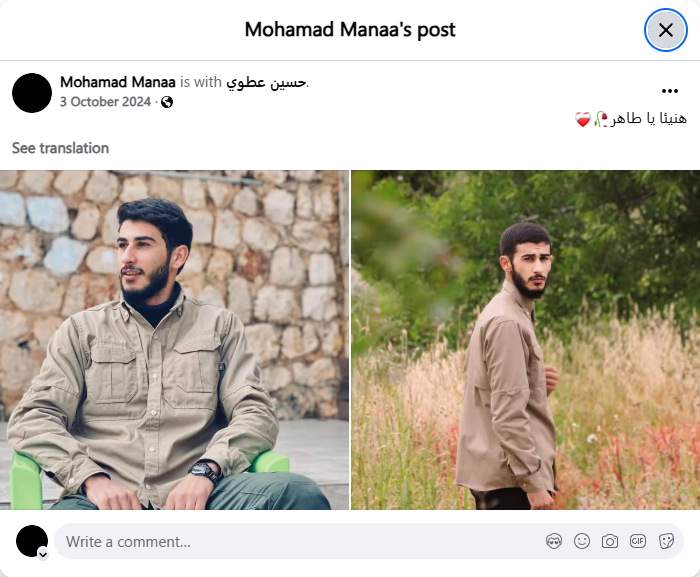
Task: Expand the commenter identity switcher arrow
Action: [43, 555]
